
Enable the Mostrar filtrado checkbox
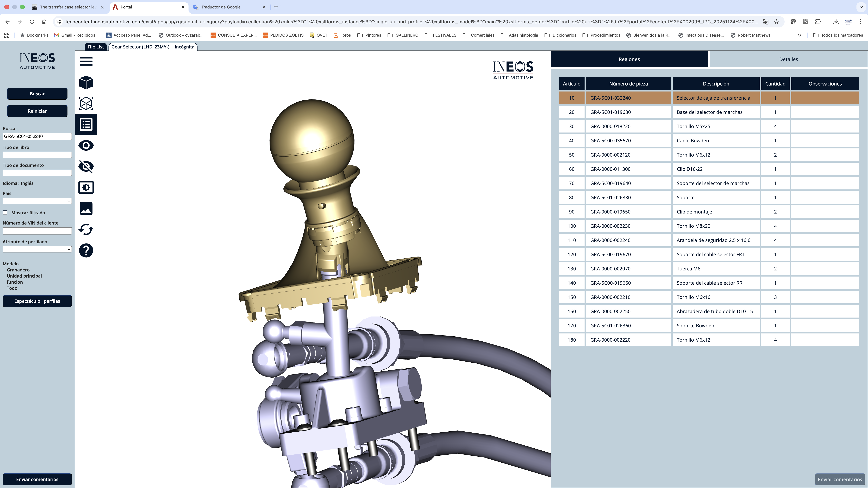(5, 213)
